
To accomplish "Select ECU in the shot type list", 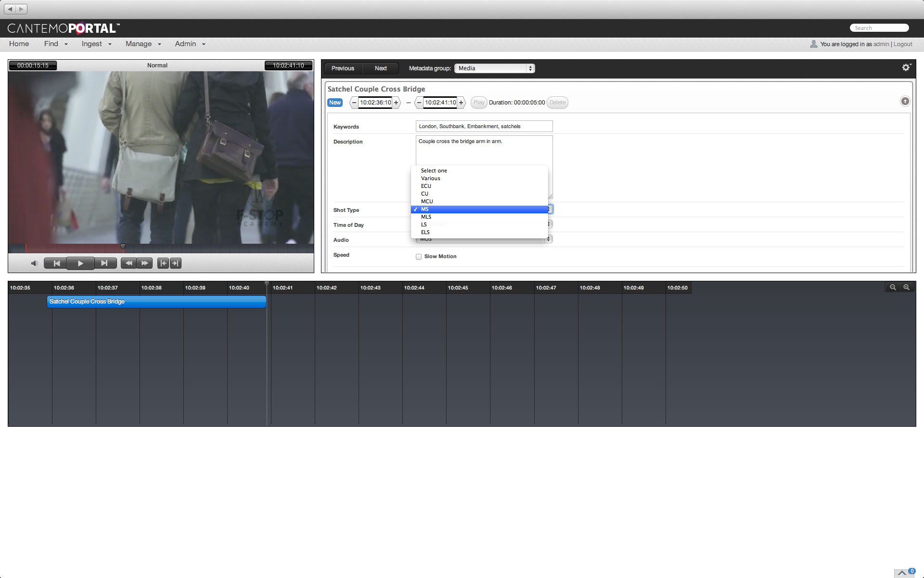I will click(x=479, y=186).
